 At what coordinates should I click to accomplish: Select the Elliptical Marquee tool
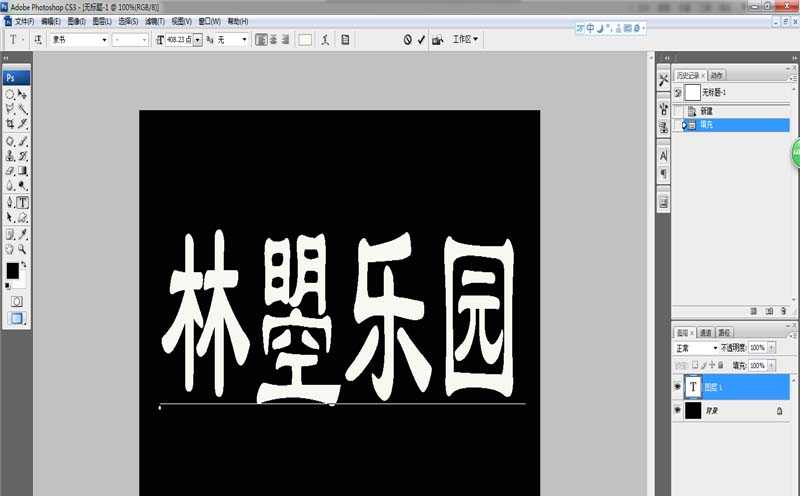(10, 94)
